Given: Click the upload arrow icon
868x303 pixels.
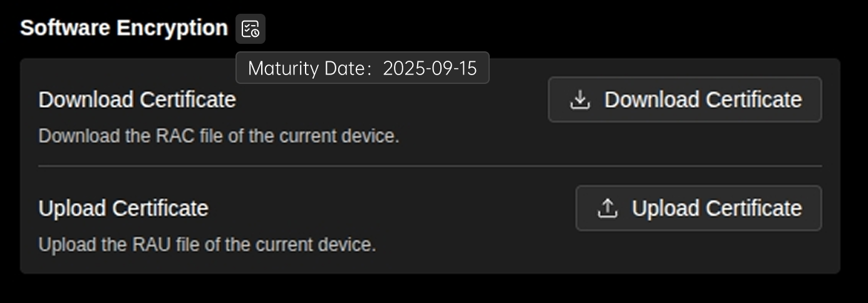Looking at the screenshot, I should tap(607, 208).
